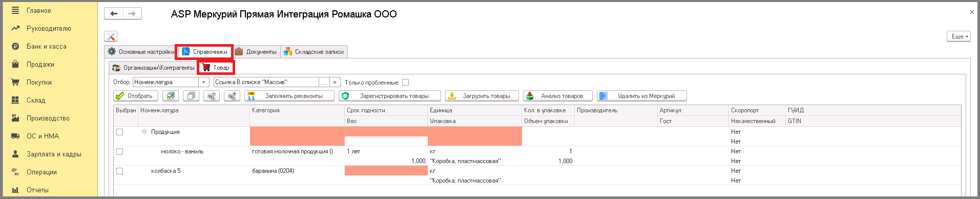980x199 pixels.
Task: Open the Еще dropdown menu
Action: click(x=958, y=36)
